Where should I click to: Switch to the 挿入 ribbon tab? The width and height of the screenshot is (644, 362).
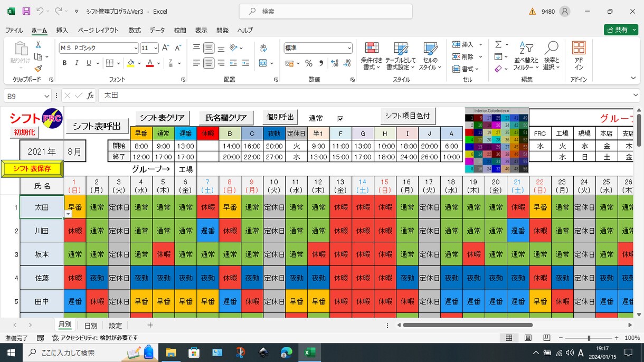tap(62, 31)
